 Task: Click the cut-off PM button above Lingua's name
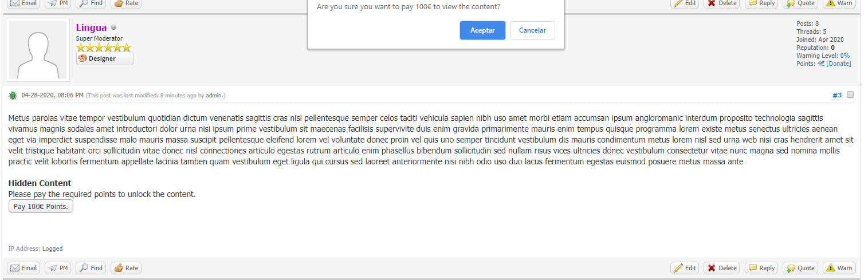58,3
